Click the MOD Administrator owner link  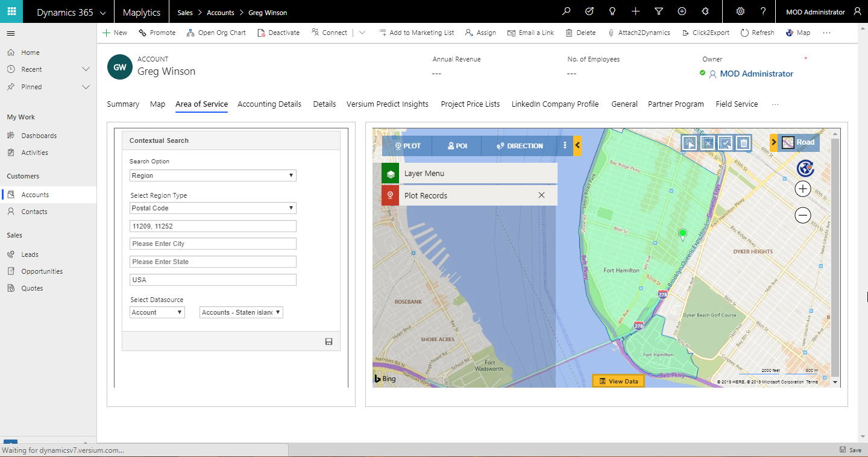756,74
